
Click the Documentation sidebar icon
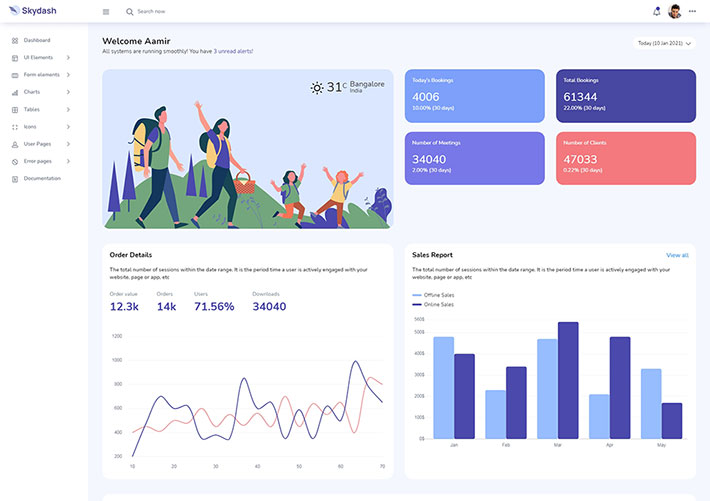tap(14, 179)
